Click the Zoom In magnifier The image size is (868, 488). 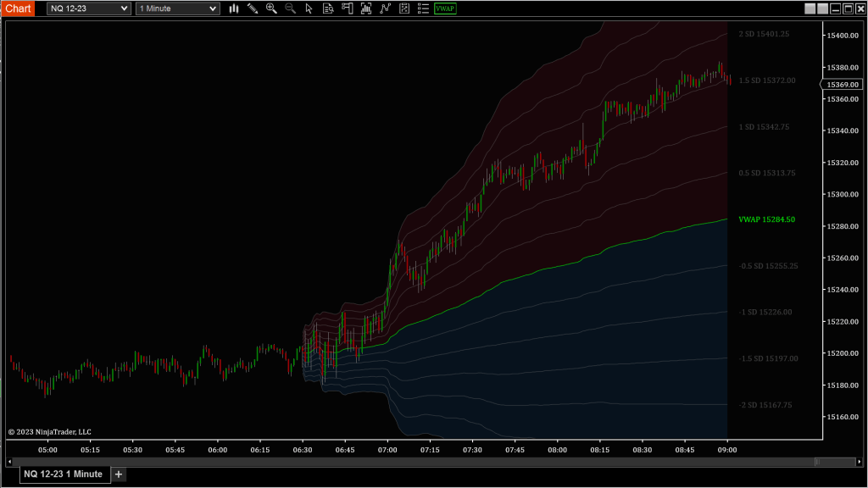pyautogui.click(x=271, y=8)
